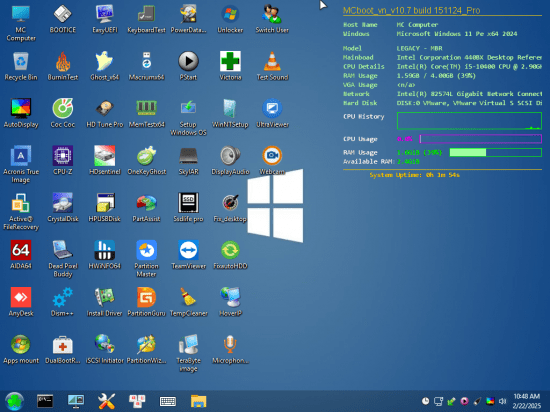Select the SkyIAR drive icon

coord(188,160)
